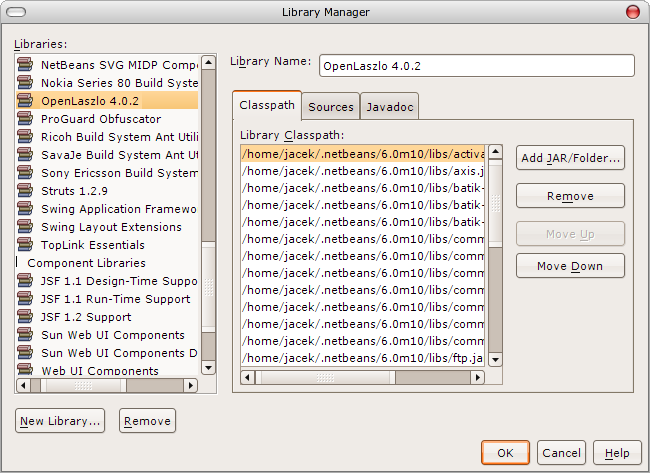The height and width of the screenshot is (473, 650).
Task: Click libraries list scroll down arrow
Action: point(209,367)
